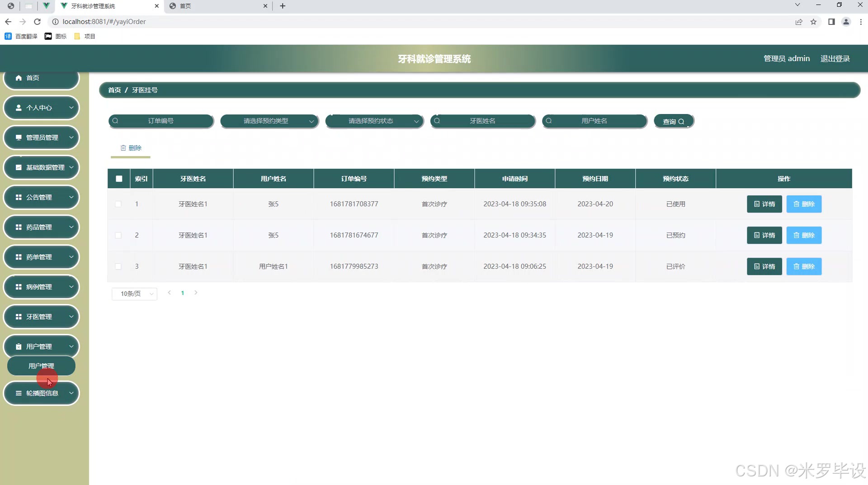This screenshot has width=868, height=485.
Task: Toggle select-all checkbox in table header
Action: [x=119, y=179]
